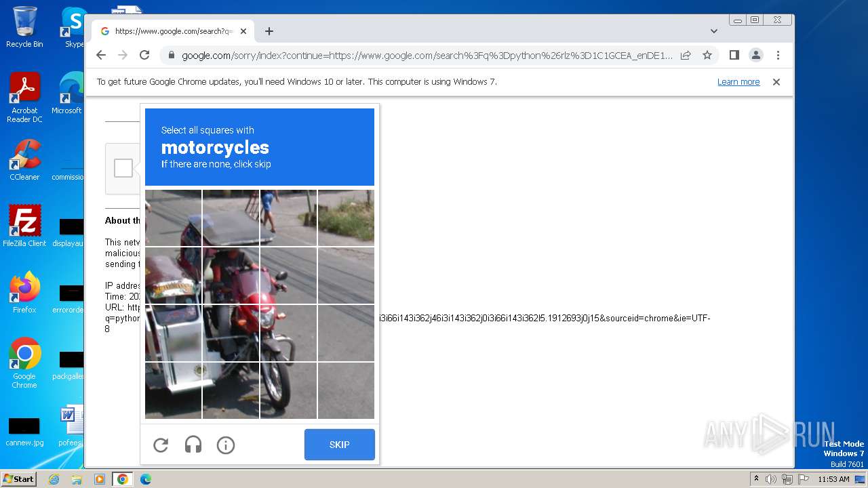Open Action Center flag icon
The height and width of the screenshot is (488, 868).
point(803,479)
